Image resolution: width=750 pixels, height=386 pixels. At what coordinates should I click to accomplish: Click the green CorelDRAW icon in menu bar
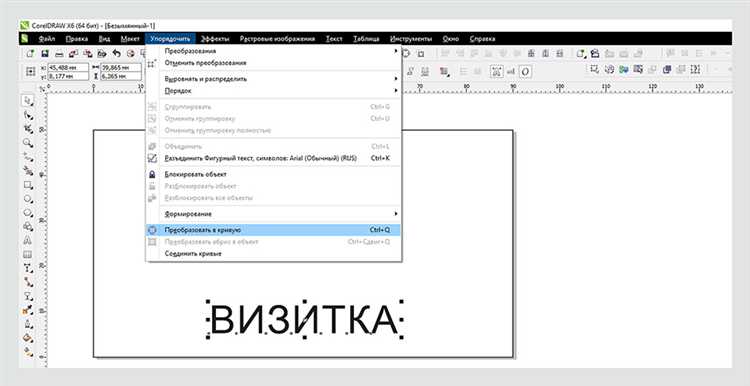pos(25,39)
